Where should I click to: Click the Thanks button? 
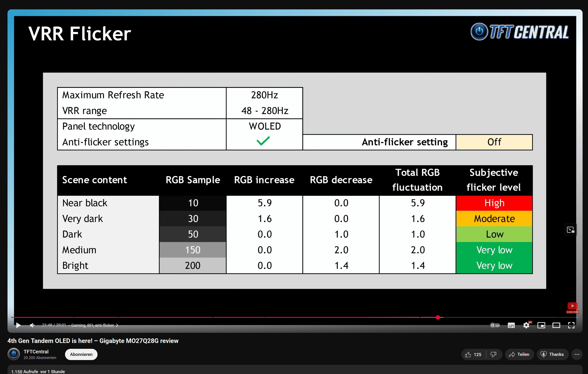[552, 354]
